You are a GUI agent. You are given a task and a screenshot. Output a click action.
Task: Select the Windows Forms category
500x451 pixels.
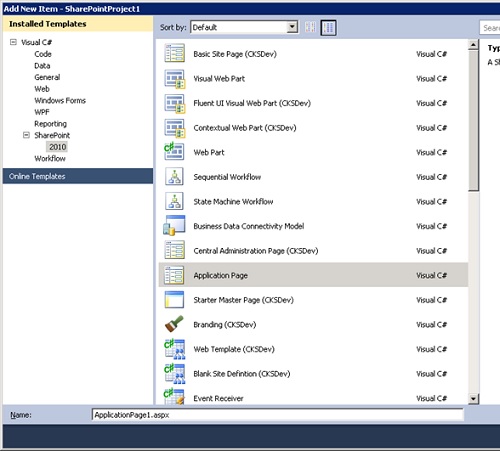pyautogui.click(x=60, y=100)
